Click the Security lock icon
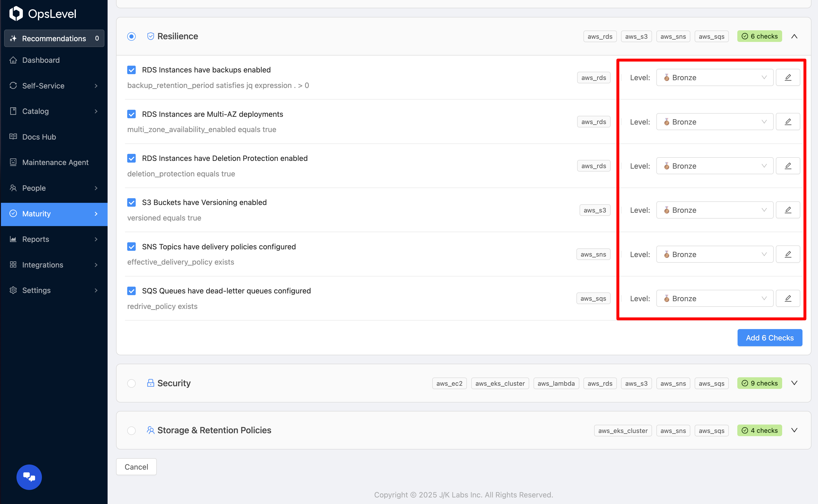Screen dimensions: 818x504 coord(151,383)
